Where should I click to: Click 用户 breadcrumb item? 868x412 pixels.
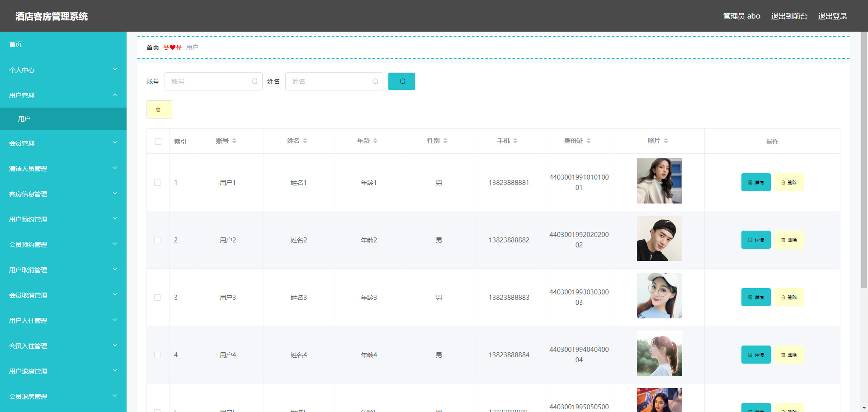tap(192, 47)
